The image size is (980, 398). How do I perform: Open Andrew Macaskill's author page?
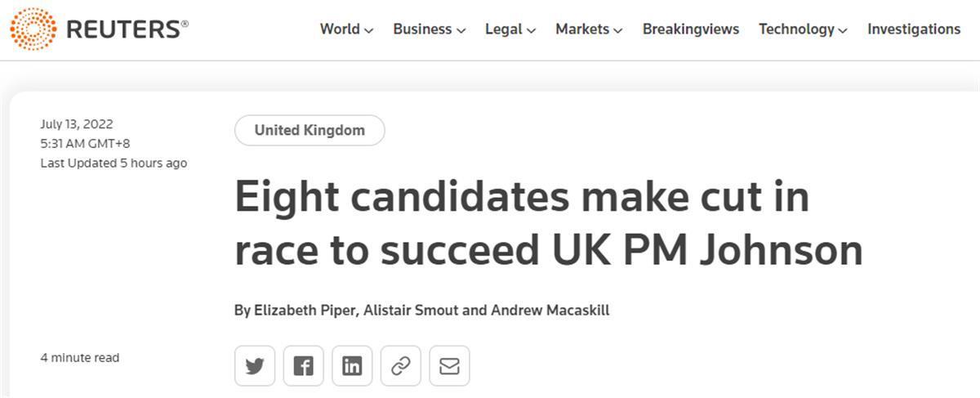(550, 311)
